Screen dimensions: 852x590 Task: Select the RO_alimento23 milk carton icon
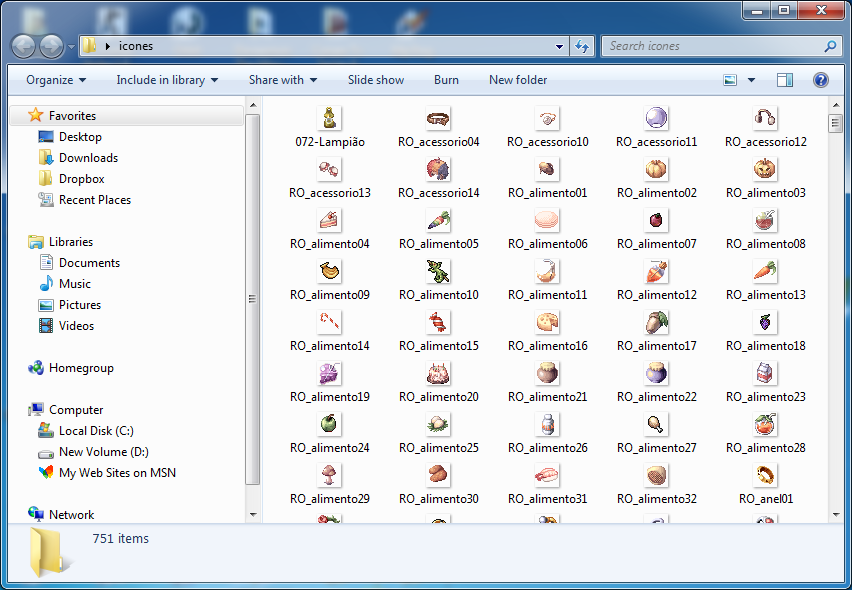point(765,373)
